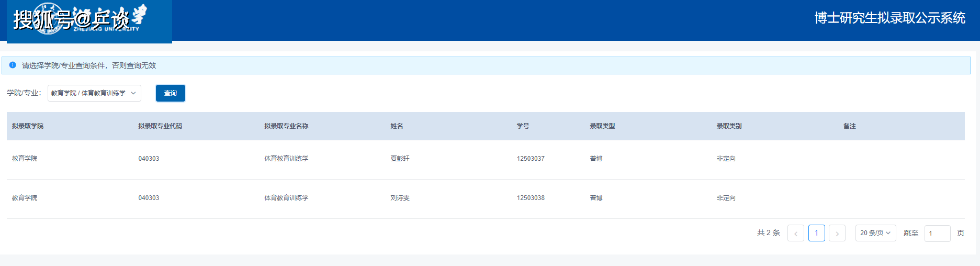Select student ID 12503038 cell
This screenshot has height=266, width=980.
[x=531, y=198]
